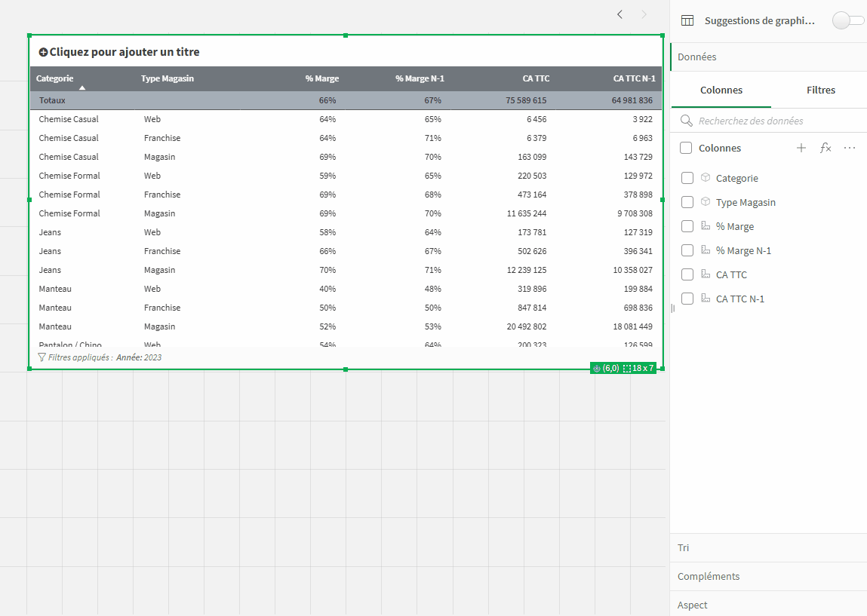
Task: Click total CA TTC value 75 589 615
Action: click(526, 100)
